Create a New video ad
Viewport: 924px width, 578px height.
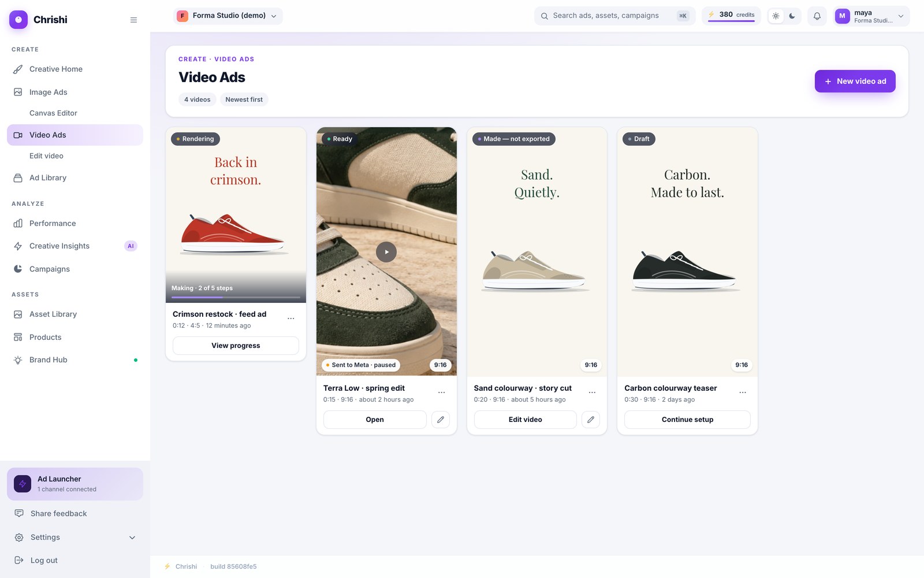click(855, 81)
